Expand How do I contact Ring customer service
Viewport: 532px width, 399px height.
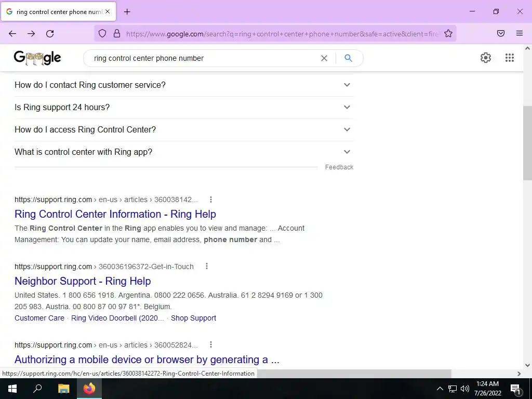tap(184, 85)
